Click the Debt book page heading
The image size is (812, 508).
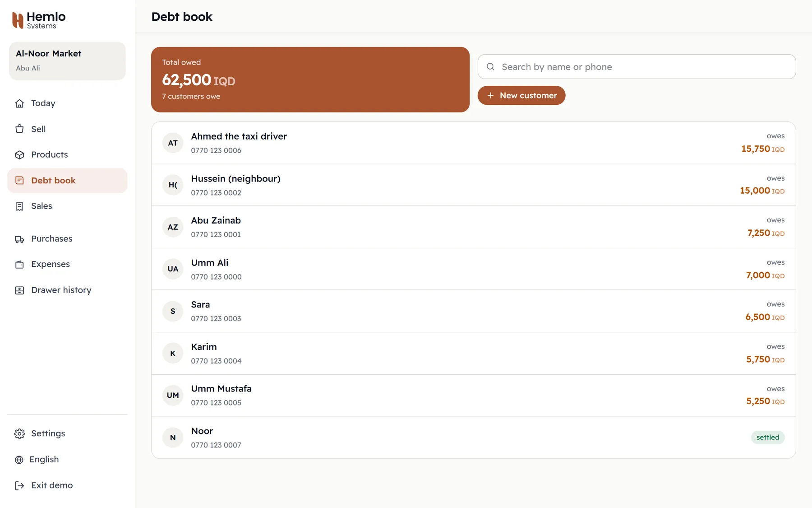182,17
